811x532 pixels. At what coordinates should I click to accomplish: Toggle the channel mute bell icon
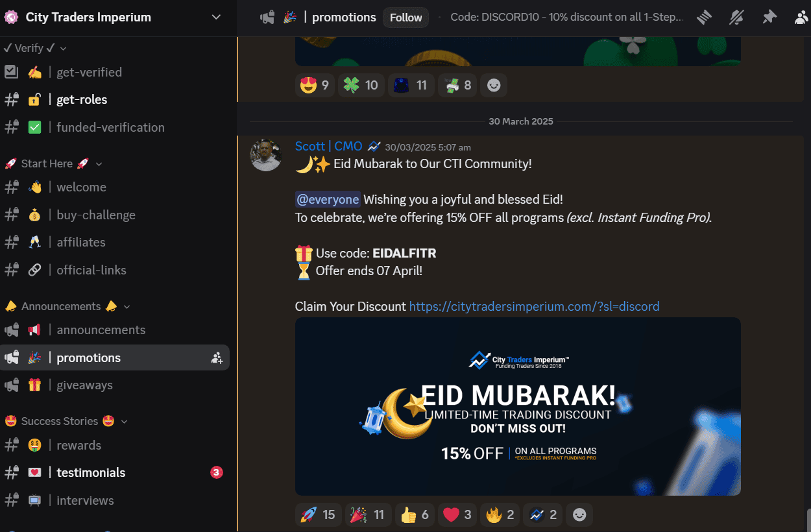[x=736, y=18]
